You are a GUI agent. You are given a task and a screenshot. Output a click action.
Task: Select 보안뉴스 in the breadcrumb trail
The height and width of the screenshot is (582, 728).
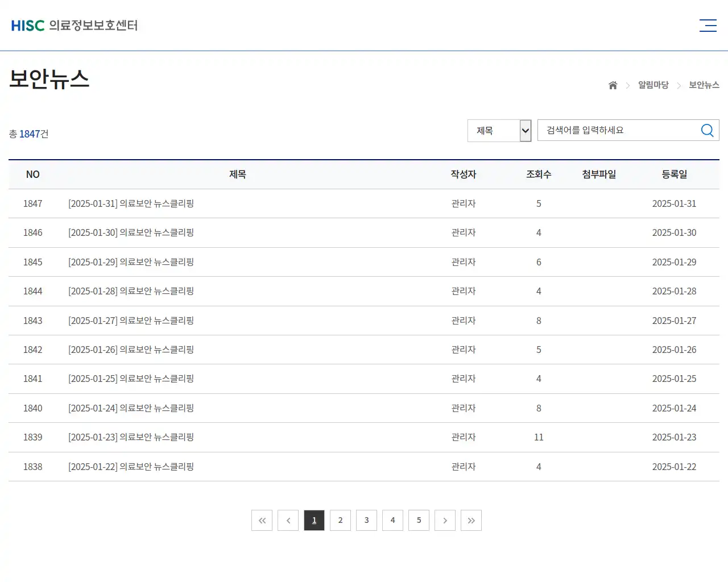click(x=704, y=85)
